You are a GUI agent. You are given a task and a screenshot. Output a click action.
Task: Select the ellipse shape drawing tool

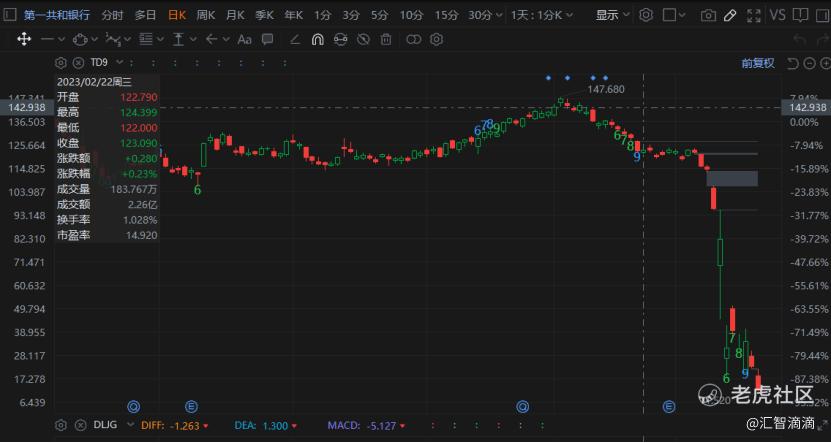[79, 39]
